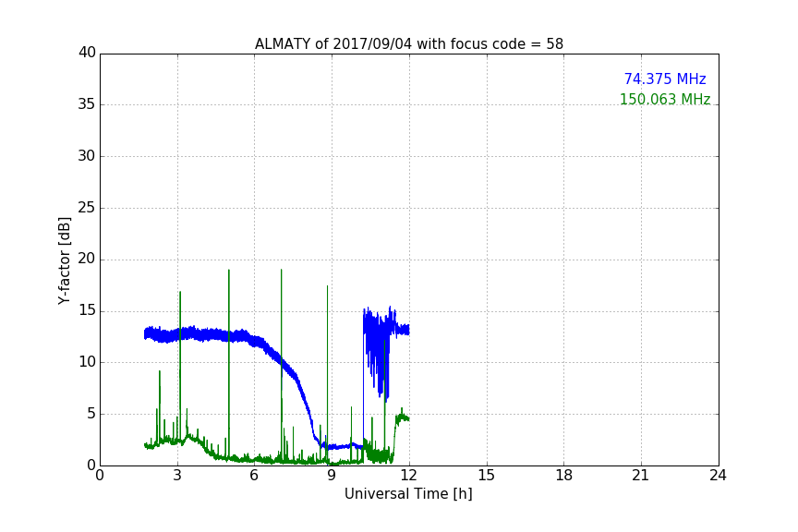Screen dimensions: 798x532
Task: Click the plot title mentioning ALMATY 2017/09/04
Action: pos(408,44)
